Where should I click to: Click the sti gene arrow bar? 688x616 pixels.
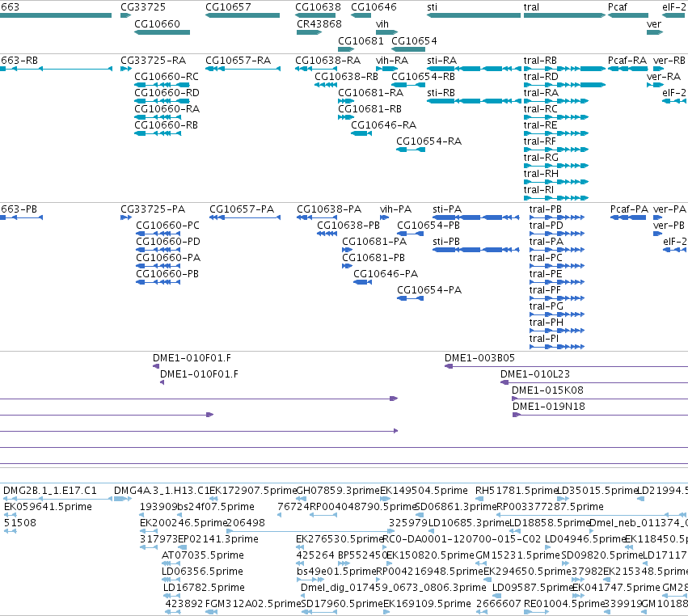point(474,15)
